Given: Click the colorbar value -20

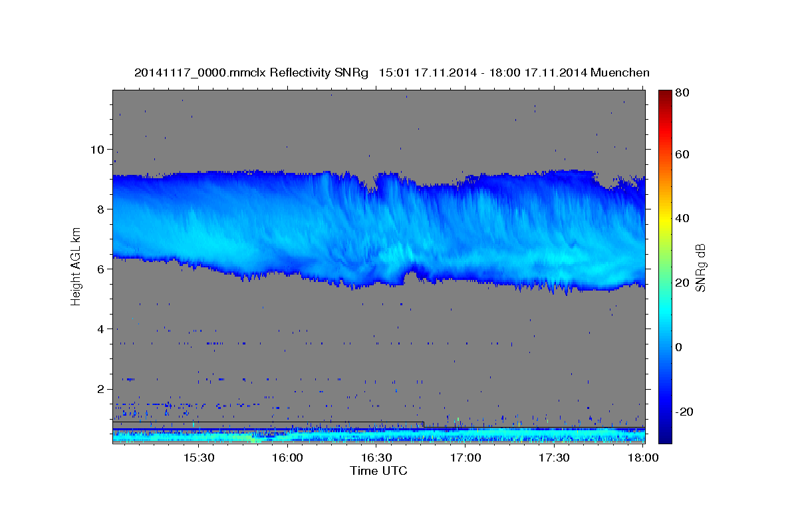Looking at the screenshot, I should pyautogui.click(x=684, y=412).
